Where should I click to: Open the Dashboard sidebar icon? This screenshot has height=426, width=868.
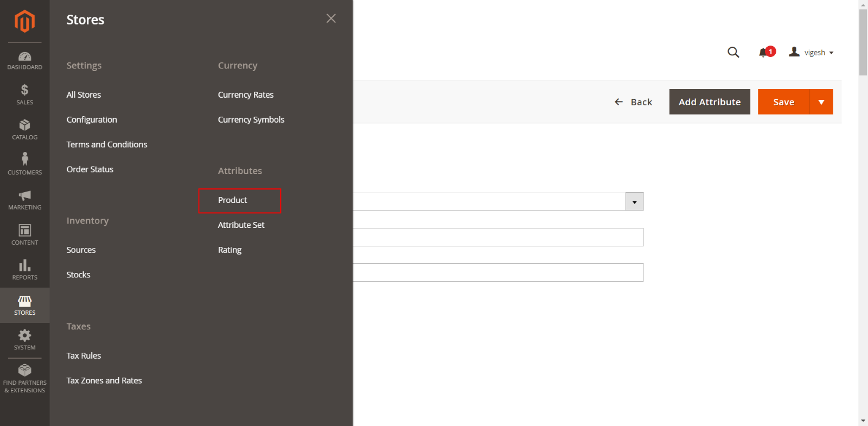[24, 60]
